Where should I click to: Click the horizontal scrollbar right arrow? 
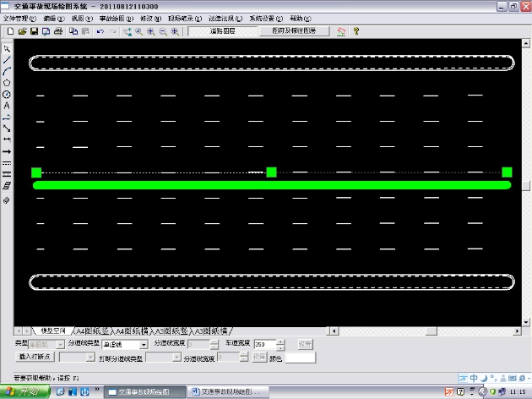[517, 331]
